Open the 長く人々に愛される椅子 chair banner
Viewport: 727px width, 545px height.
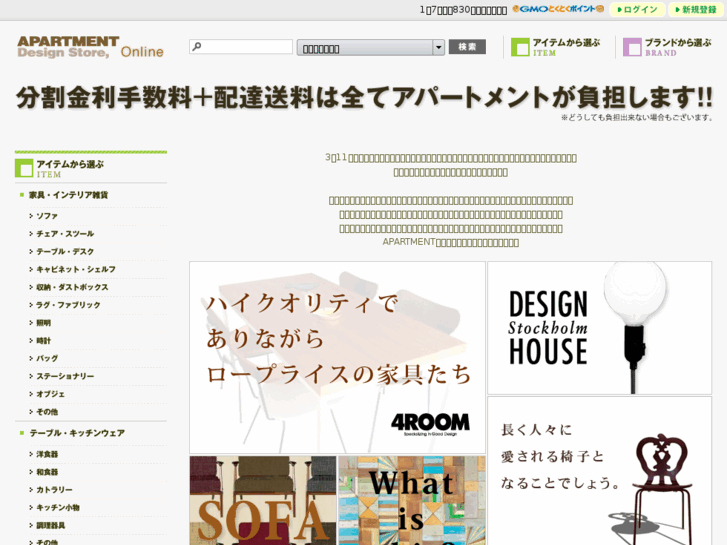click(x=599, y=471)
